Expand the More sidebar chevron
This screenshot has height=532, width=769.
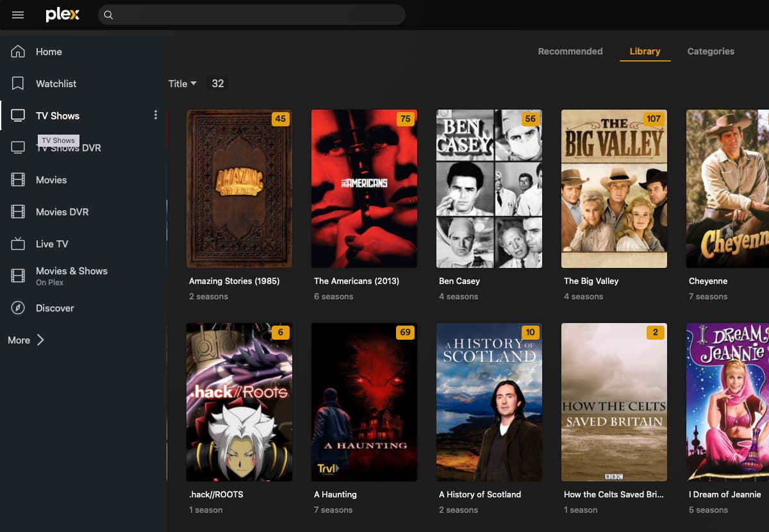tap(40, 340)
